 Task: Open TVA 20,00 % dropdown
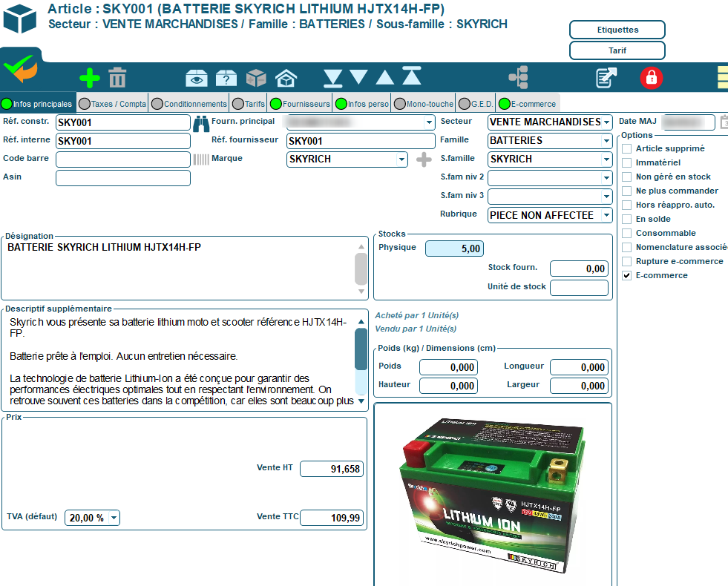114,518
